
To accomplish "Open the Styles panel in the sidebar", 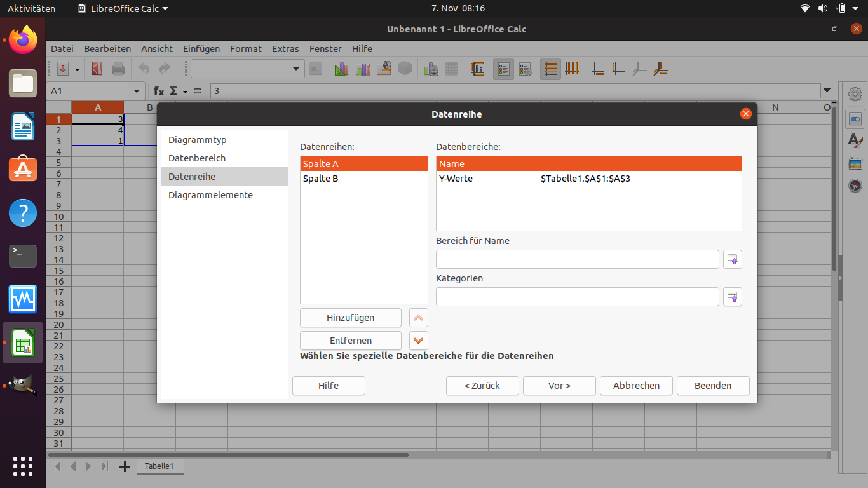I will [855, 140].
